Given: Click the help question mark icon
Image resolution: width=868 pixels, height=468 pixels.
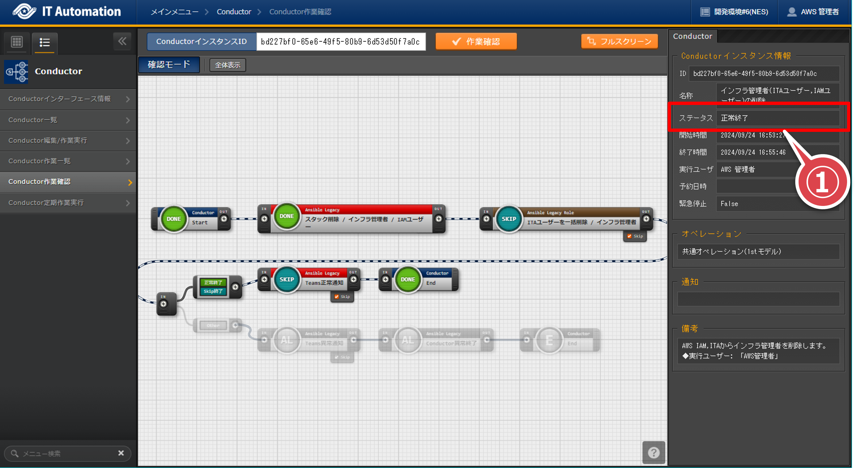Looking at the screenshot, I should [x=653, y=452].
